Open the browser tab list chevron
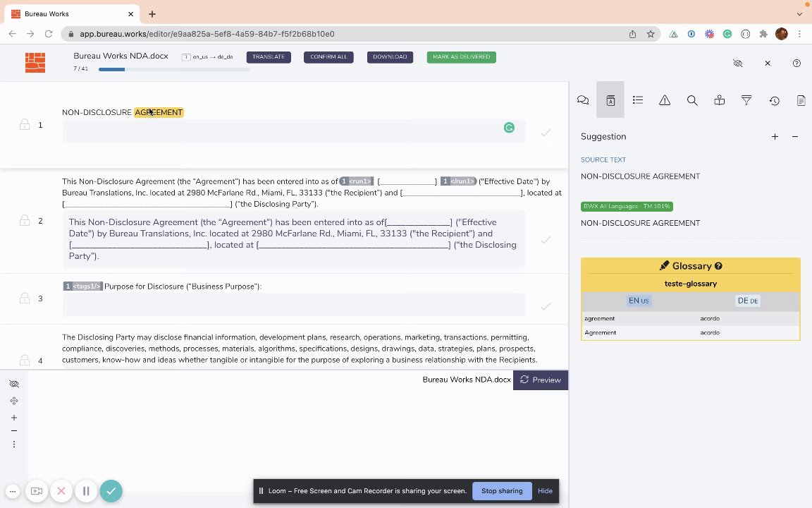 pyautogui.click(x=799, y=14)
